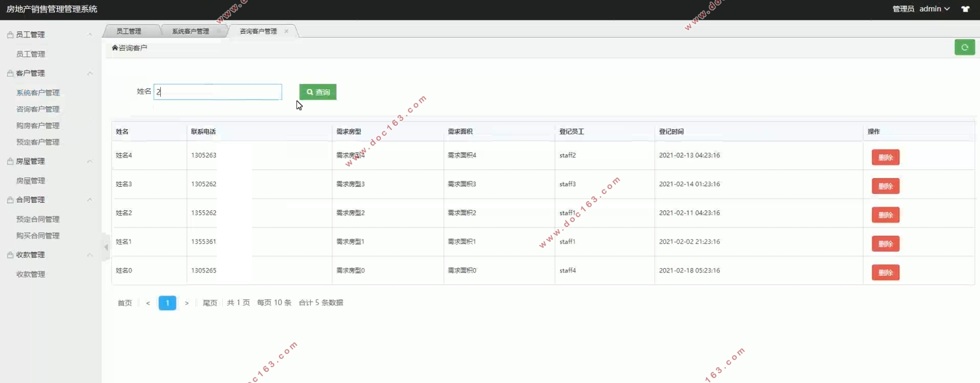Viewport: 980px width, 383px height.
Task: Open the admin user dropdown
Action: pyautogui.click(x=934, y=9)
